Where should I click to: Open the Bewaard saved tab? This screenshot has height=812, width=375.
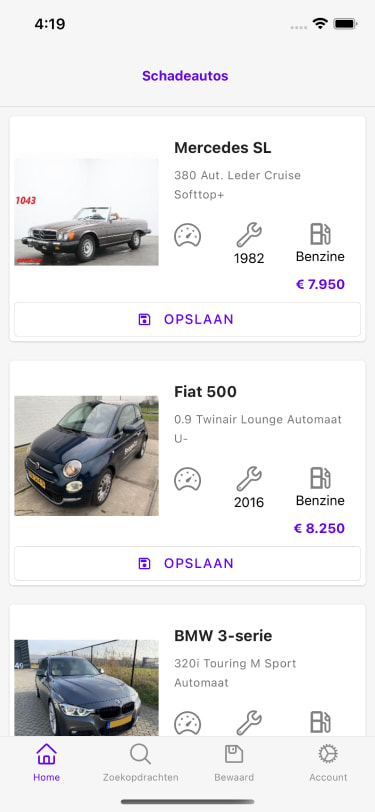[x=234, y=762]
